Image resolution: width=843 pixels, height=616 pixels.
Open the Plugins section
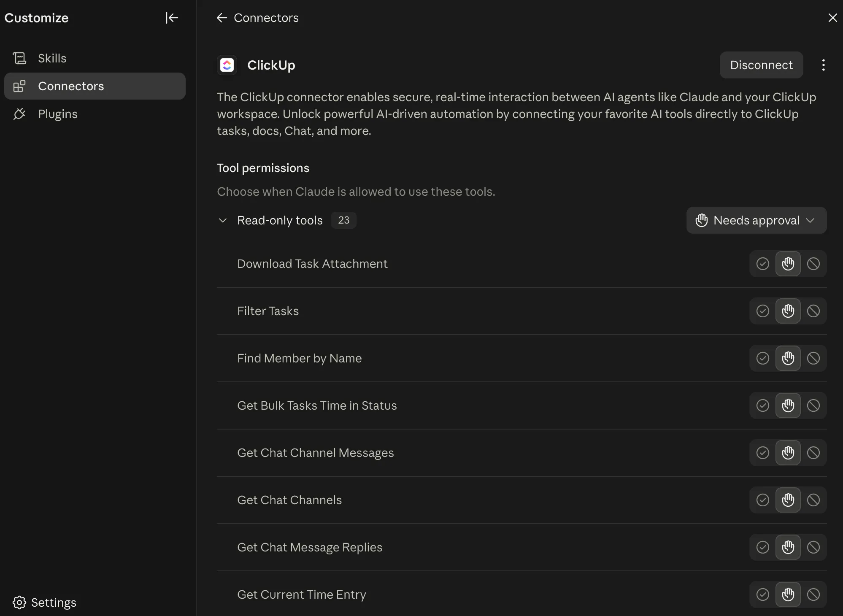pyautogui.click(x=95, y=114)
